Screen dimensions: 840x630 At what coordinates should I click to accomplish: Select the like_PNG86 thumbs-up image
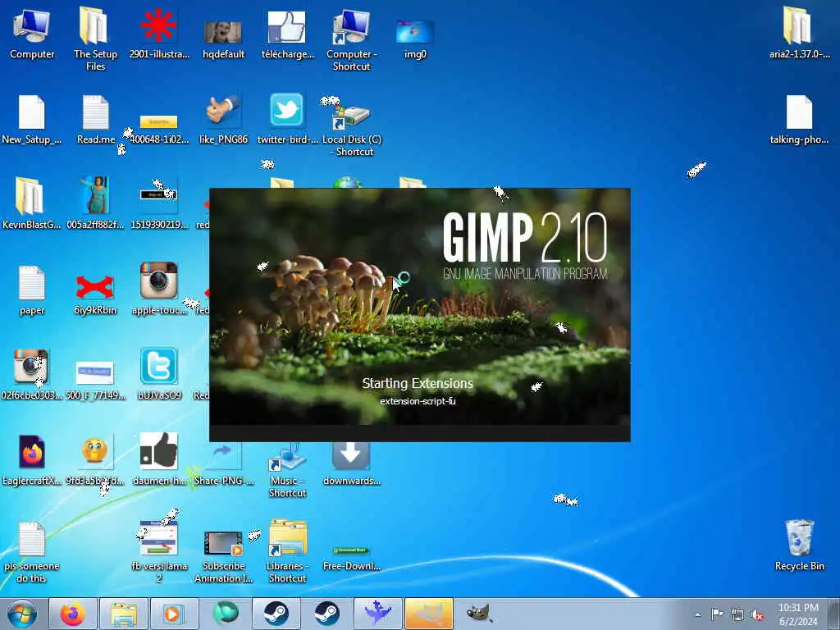pos(223,119)
